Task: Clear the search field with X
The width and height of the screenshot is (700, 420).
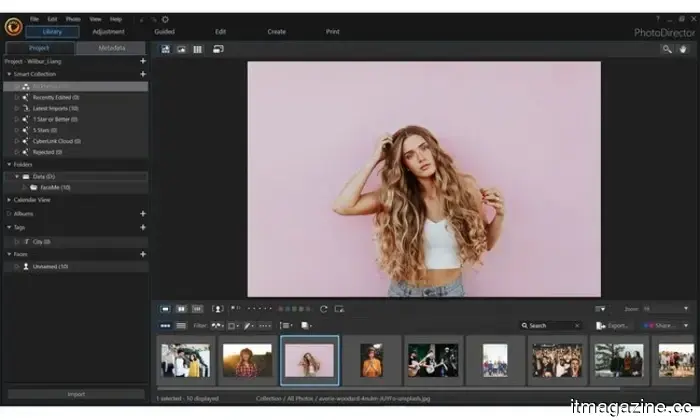Action: point(577,326)
